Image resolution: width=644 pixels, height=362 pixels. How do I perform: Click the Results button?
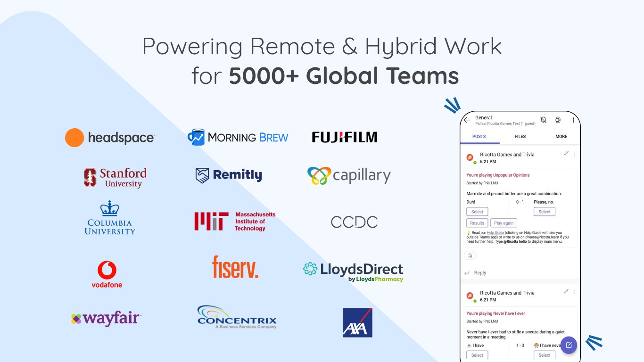pos(477,223)
